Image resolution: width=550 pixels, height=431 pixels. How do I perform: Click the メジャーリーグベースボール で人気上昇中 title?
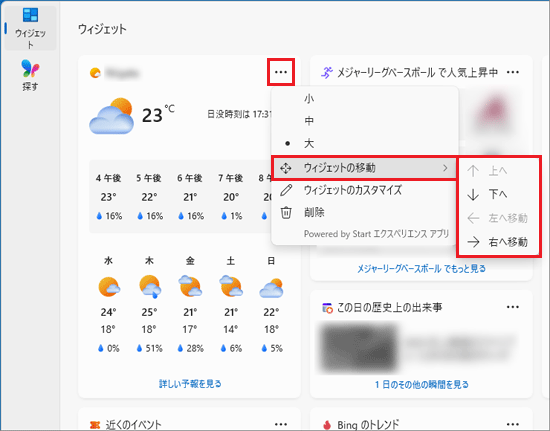coord(417,72)
